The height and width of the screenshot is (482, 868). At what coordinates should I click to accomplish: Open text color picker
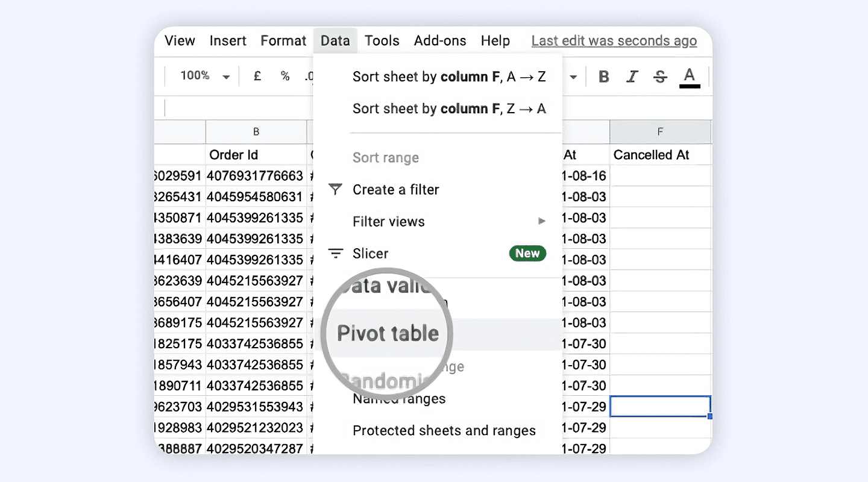click(690, 77)
